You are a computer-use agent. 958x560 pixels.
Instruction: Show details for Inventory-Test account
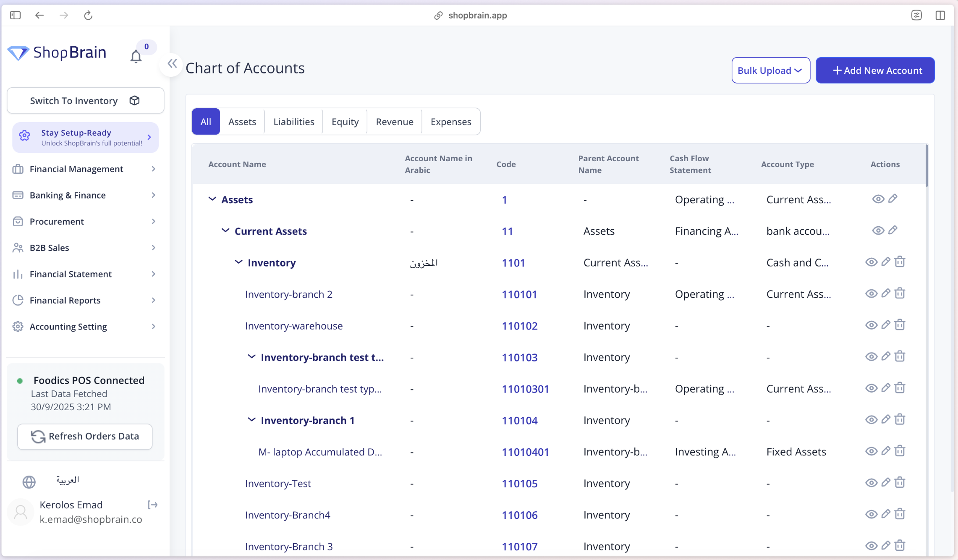click(871, 483)
